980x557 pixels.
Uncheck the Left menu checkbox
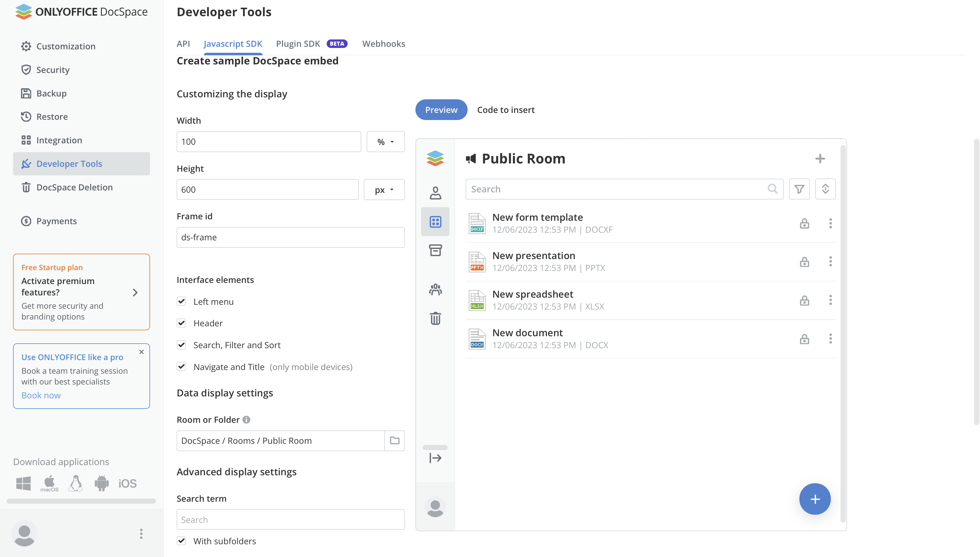coord(181,301)
